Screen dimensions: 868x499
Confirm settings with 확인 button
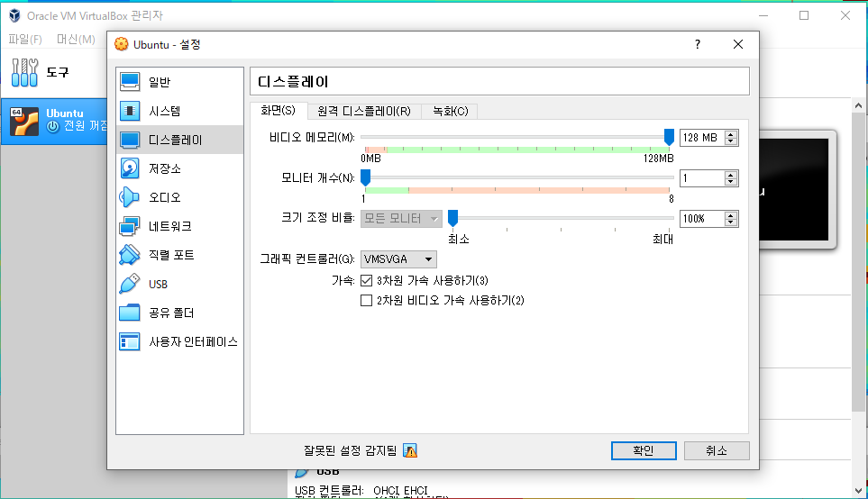pos(644,451)
